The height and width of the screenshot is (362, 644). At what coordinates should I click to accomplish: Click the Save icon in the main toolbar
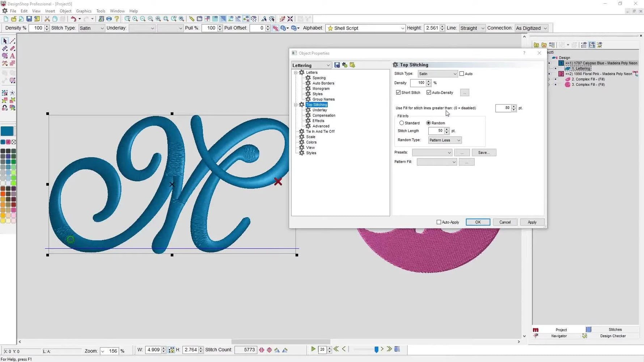(29, 19)
